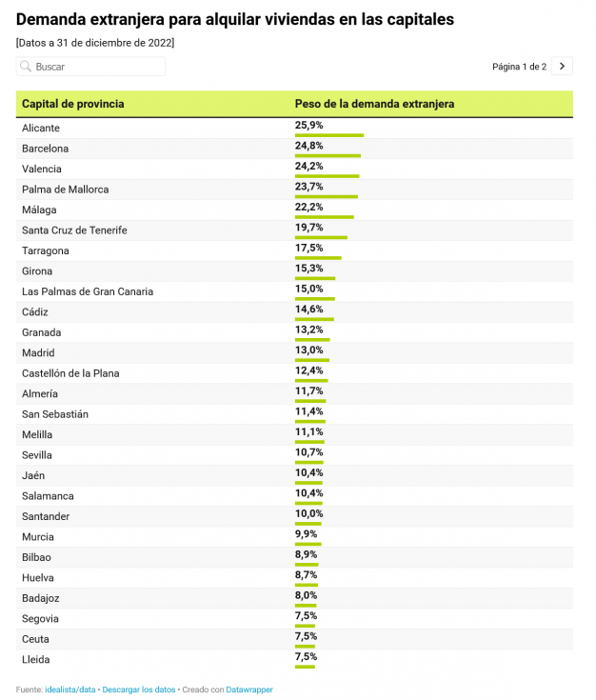Open the Datawrapper link
Screen dimensions: 596x700
coord(249,690)
